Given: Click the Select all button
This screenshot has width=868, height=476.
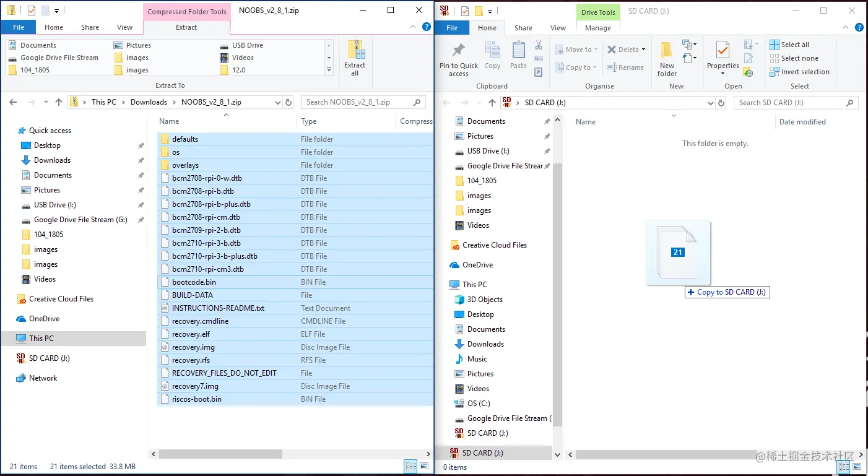Looking at the screenshot, I should pyautogui.click(x=789, y=45).
